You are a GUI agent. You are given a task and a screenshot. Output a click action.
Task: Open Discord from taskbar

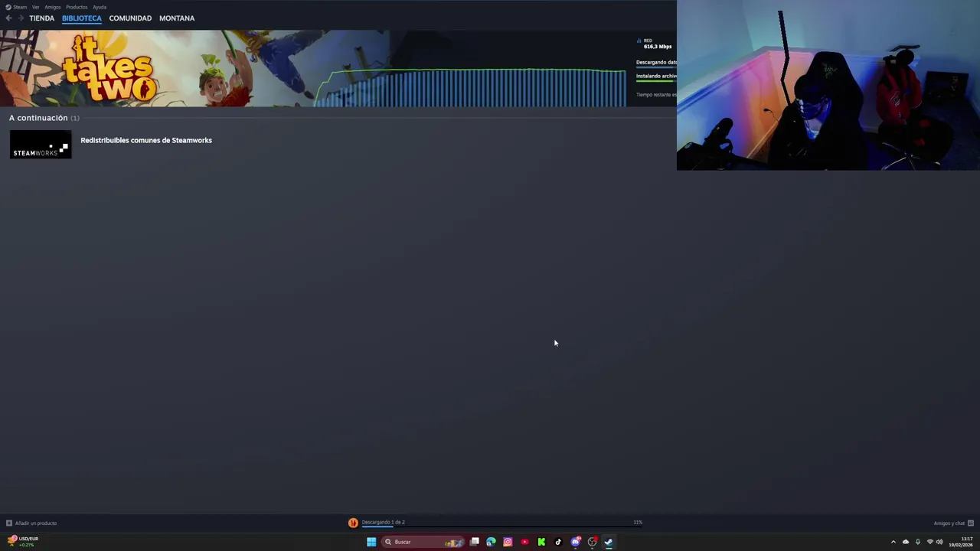pos(576,542)
